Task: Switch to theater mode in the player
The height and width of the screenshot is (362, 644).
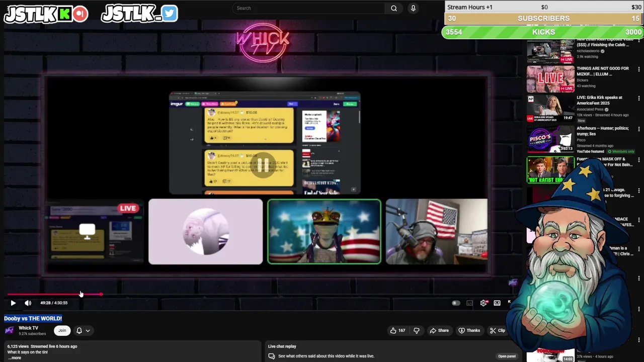Action: point(497,303)
